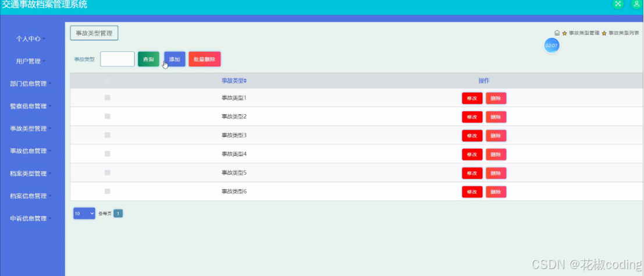Toggle the select-all checkbox in table header

pos(108,80)
